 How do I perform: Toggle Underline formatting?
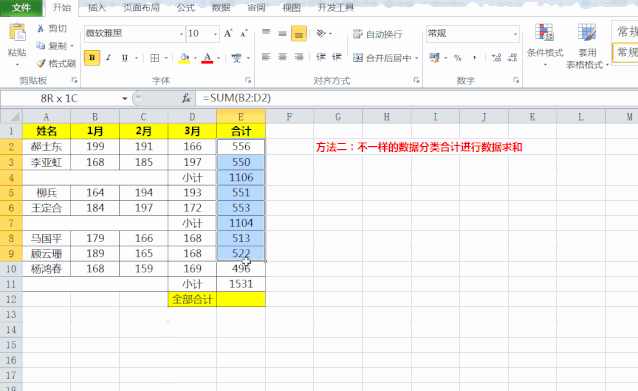coord(125,58)
